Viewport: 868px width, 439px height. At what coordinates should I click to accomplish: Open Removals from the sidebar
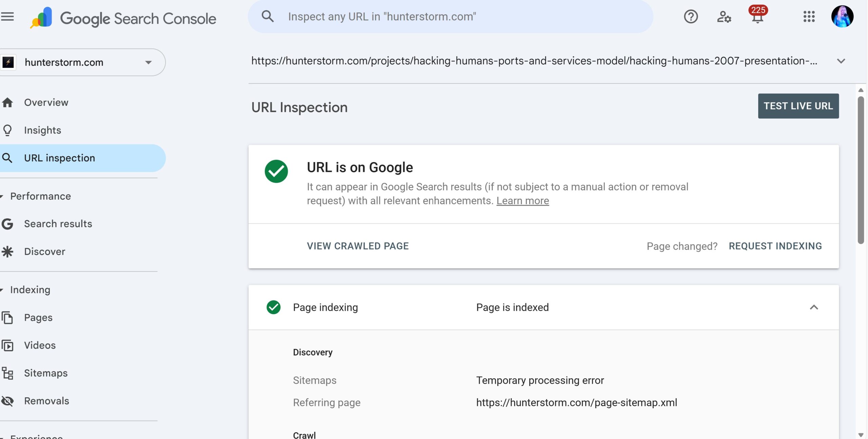tap(46, 401)
